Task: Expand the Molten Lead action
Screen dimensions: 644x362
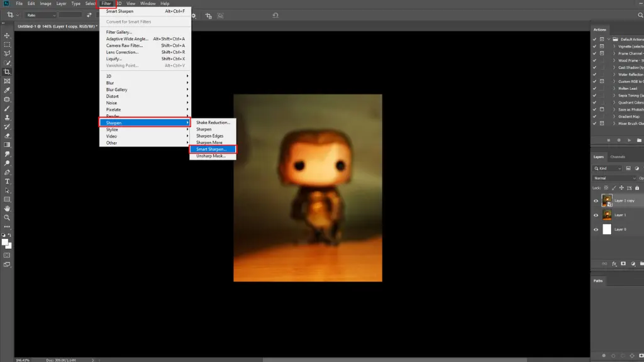Action: [614, 88]
